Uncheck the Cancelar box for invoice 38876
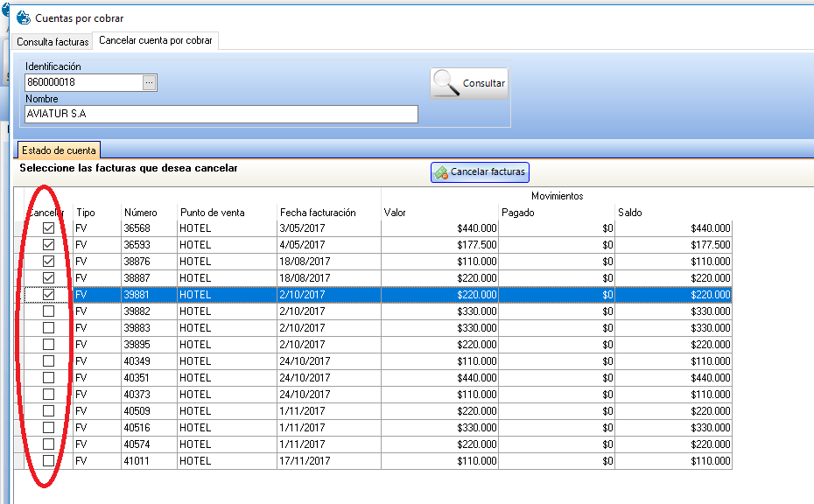This screenshot has height=504, width=814. point(49,262)
